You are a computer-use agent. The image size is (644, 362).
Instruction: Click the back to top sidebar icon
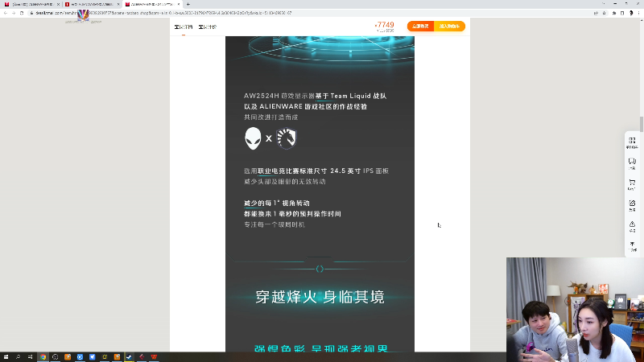click(x=632, y=246)
